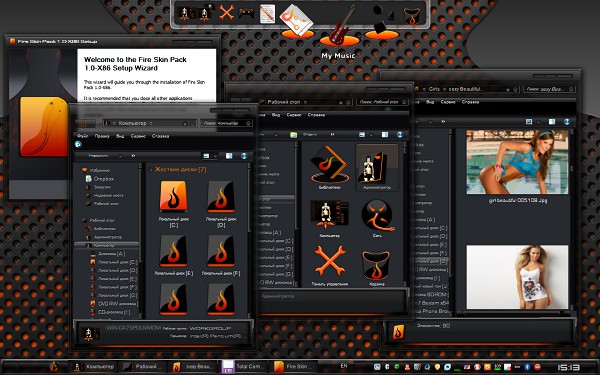
Task: Click Поиск: Рабочий стол search field
Action: coord(382,102)
